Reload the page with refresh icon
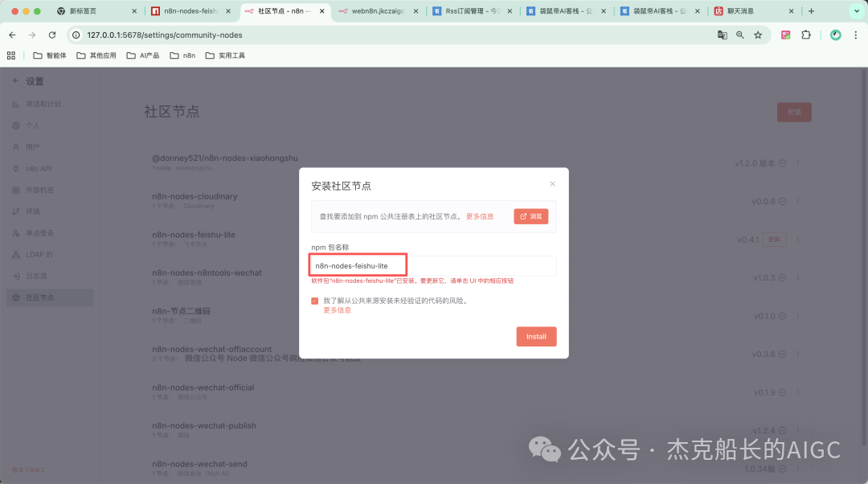Screen dimensions: 868x484 click(x=52, y=35)
